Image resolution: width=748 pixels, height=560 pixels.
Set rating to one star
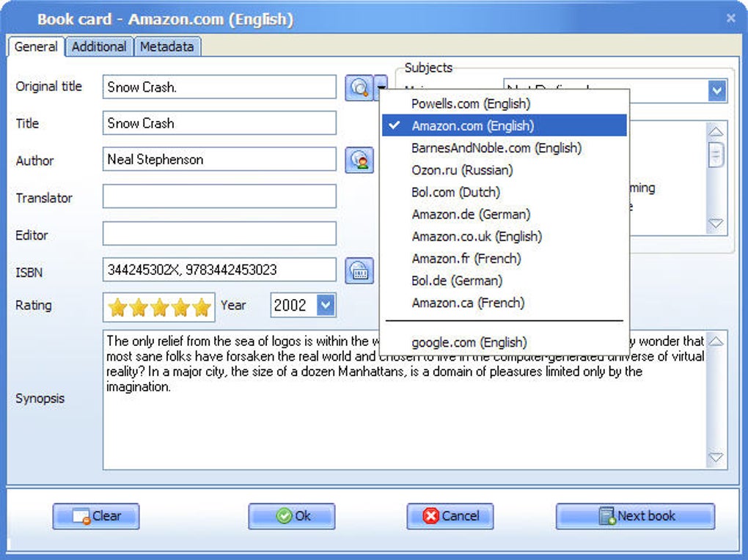click(117, 308)
